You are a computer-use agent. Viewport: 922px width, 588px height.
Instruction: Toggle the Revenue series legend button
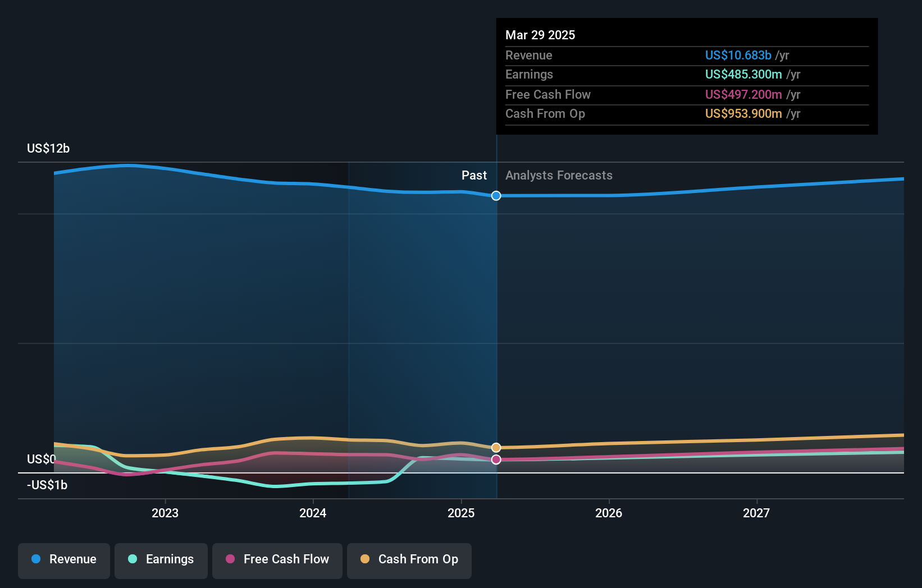(x=64, y=561)
